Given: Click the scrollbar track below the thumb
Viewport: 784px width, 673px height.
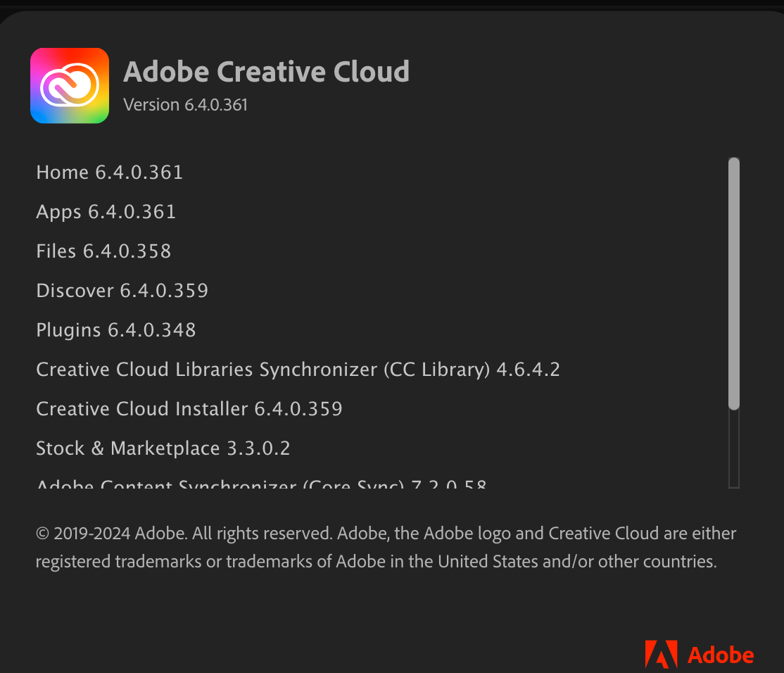Looking at the screenshot, I should [734, 448].
